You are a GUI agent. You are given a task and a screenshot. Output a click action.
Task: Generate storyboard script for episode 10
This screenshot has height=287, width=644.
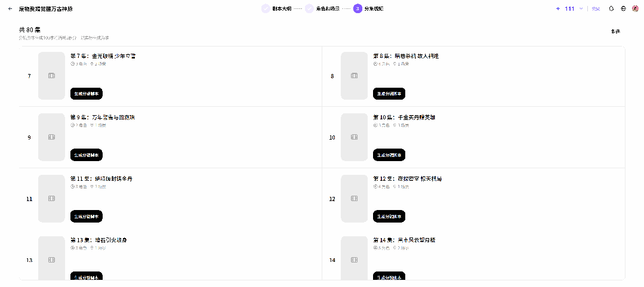coord(389,155)
